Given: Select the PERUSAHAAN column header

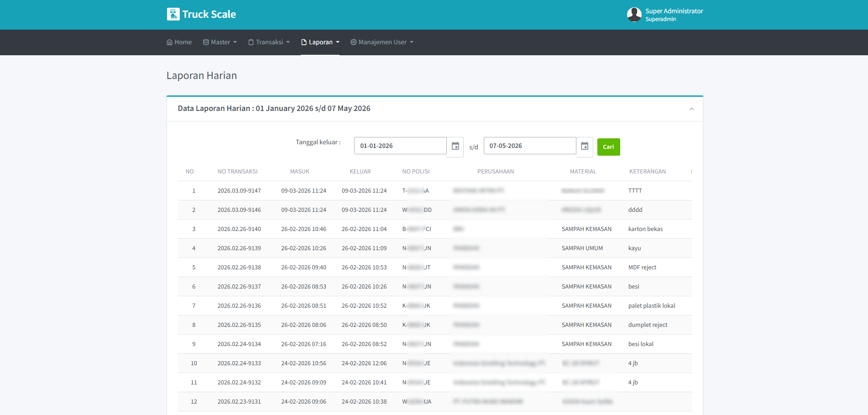Looking at the screenshot, I should 496,172.
